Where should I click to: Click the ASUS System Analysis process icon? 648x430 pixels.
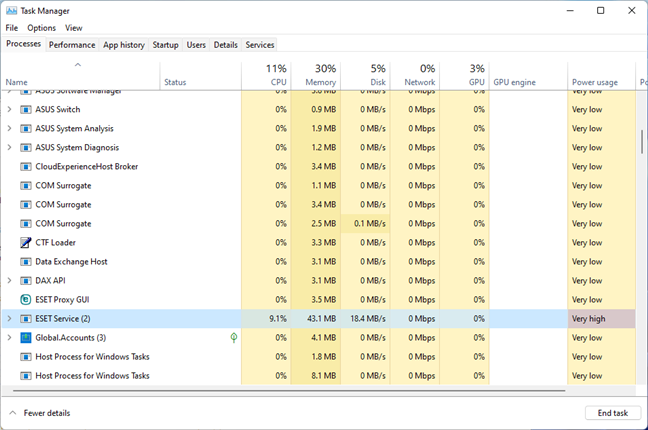click(x=26, y=129)
